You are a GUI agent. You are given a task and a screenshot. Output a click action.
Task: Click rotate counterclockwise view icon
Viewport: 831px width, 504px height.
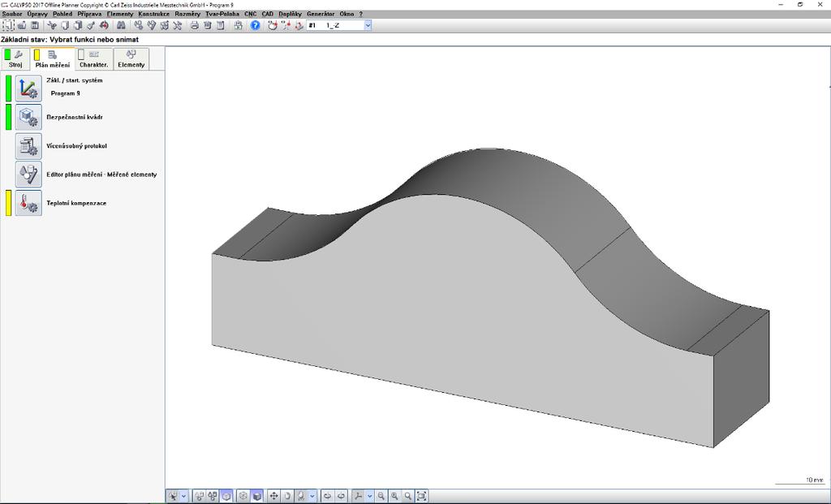click(328, 496)
